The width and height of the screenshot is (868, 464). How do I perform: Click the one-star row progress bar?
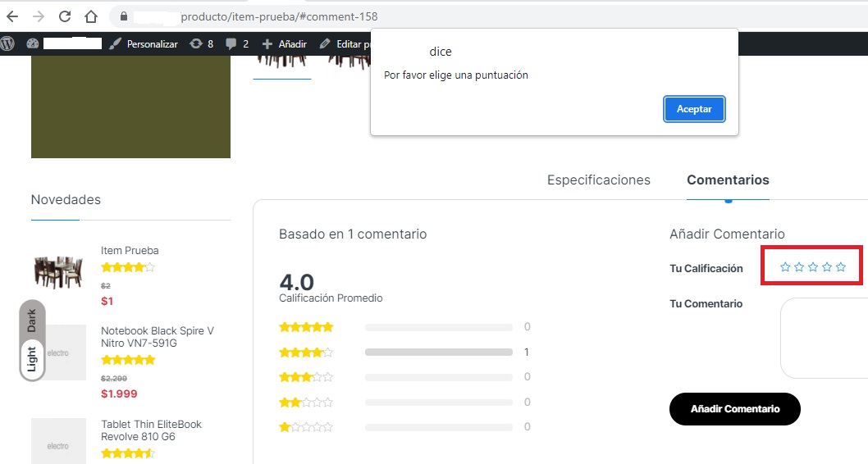[x=438, y=427]
